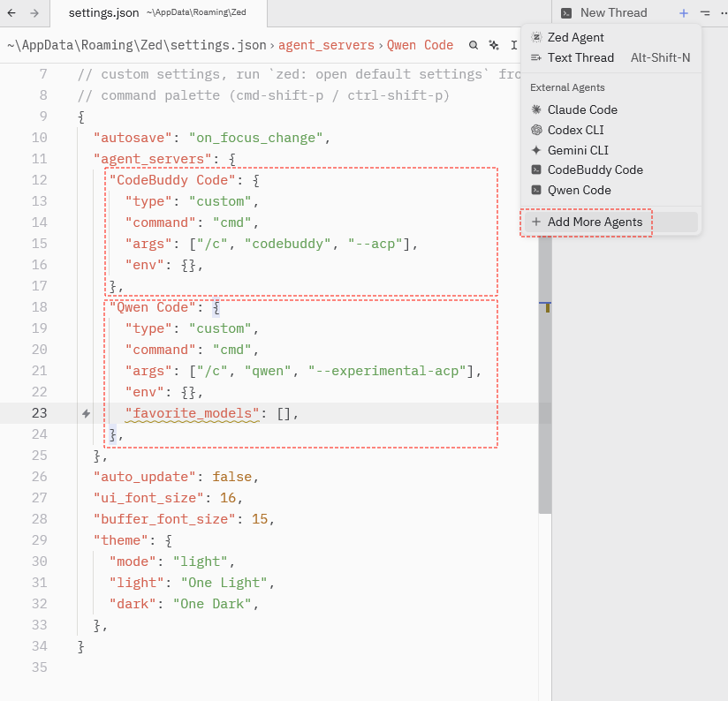Click the "on_focus_change" value

coord(255,138)
